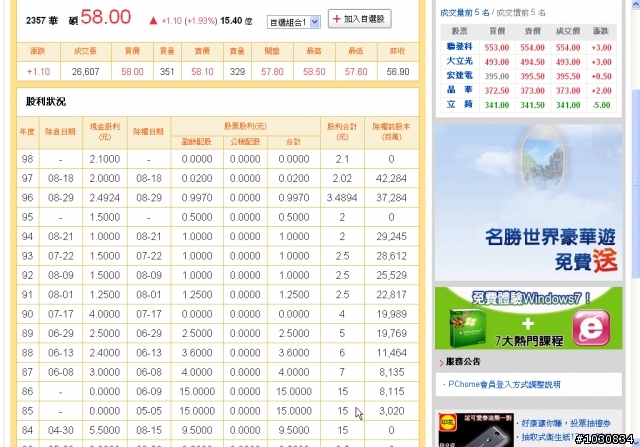Viewport: 640px width, 447px height.
Task: Click the 58.00 stock price in the header
Action: (x=106, y=17)
